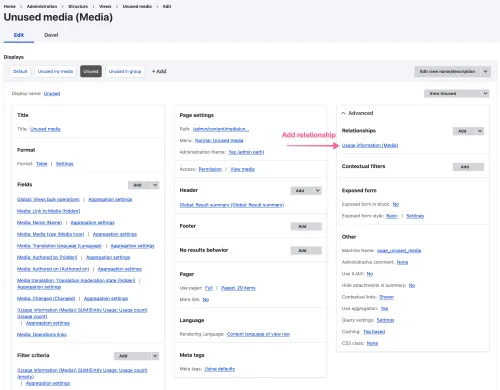Open Media: Operations links field

click(42, 335)
